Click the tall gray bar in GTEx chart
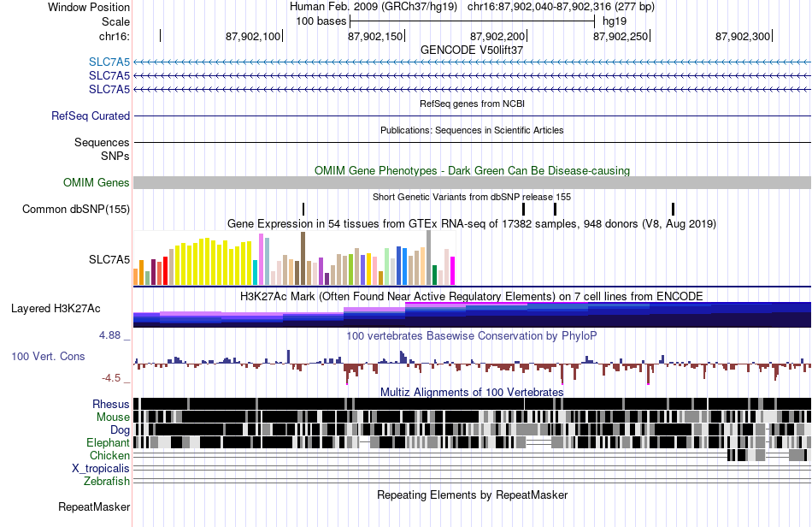 [429, 258]
